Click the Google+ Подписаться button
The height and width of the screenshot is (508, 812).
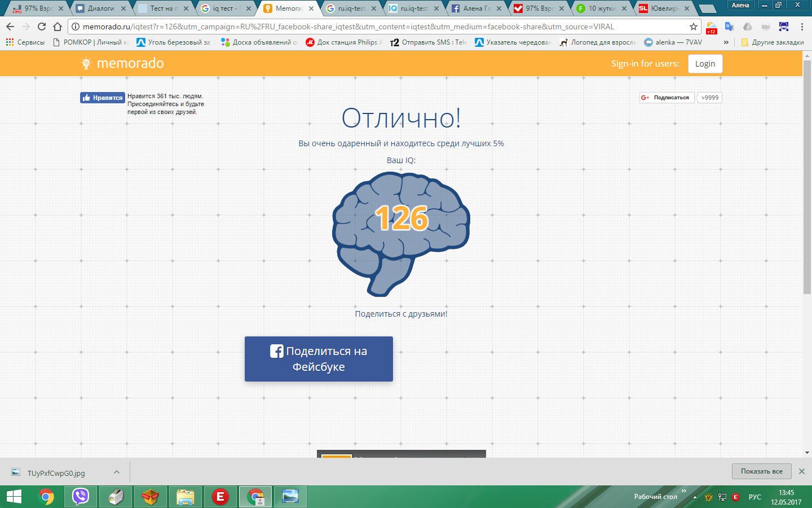coord(666,98)
